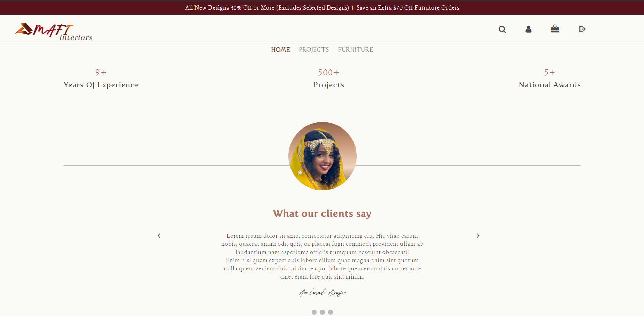644x316 pixels.
Task: Click the promotional banner about 30% off
Action: click(x=322, y=7)
